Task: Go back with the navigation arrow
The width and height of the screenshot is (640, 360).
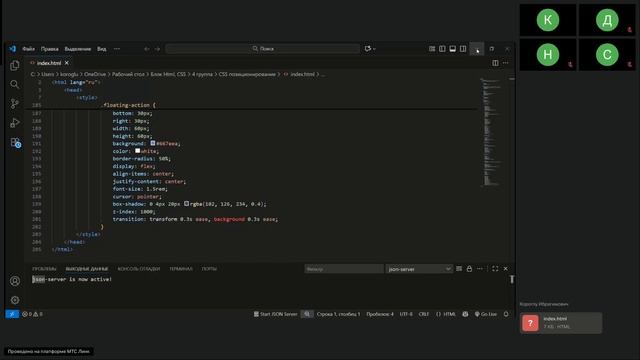Action: point(147,49)
